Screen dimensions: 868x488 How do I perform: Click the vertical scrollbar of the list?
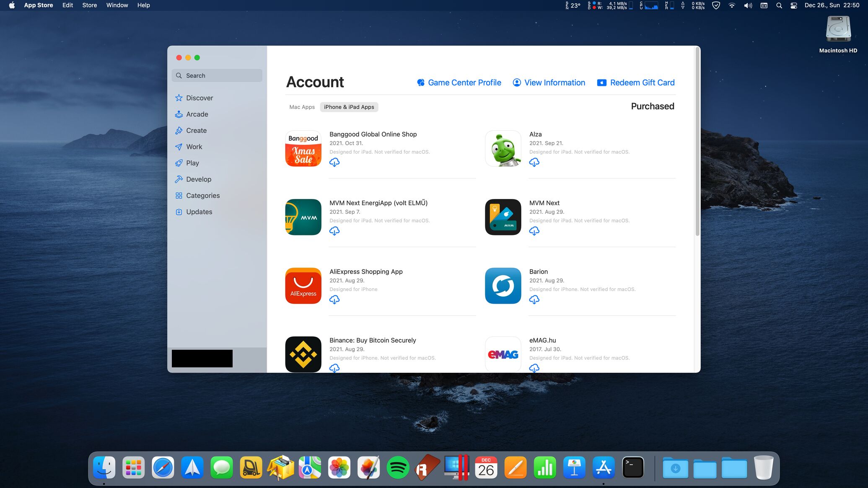tap(697, 142)
